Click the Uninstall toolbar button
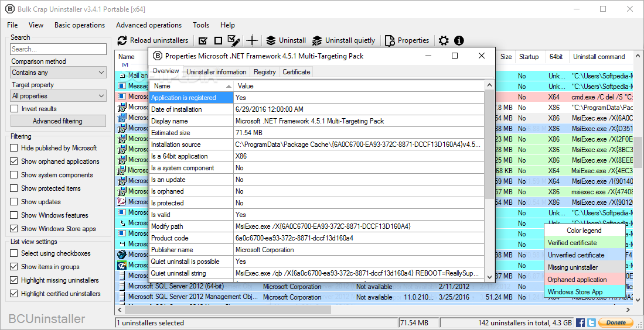644x330 pixels. point(286,40)
